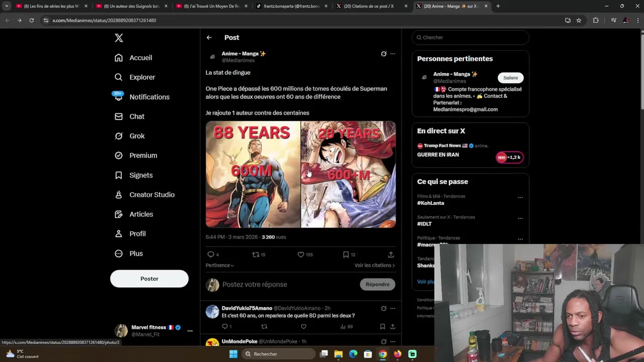
Task: Open Firefox from the taskbar
Action: point(397,354)
